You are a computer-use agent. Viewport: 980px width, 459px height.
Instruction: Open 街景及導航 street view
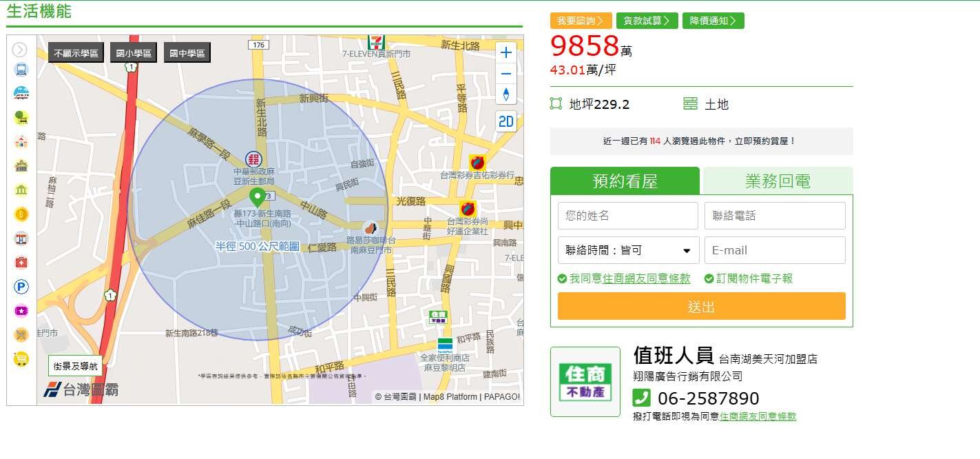coord(76,367)
